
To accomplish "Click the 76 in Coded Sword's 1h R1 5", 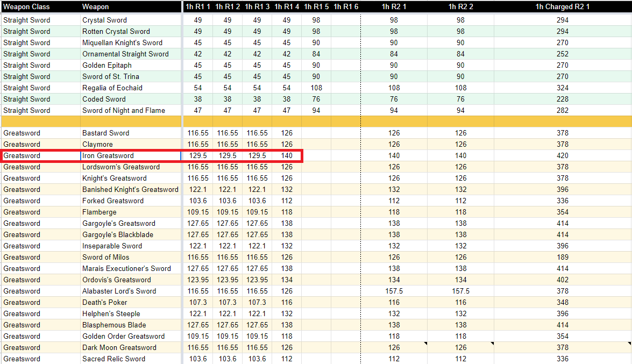I will point(316,99).
